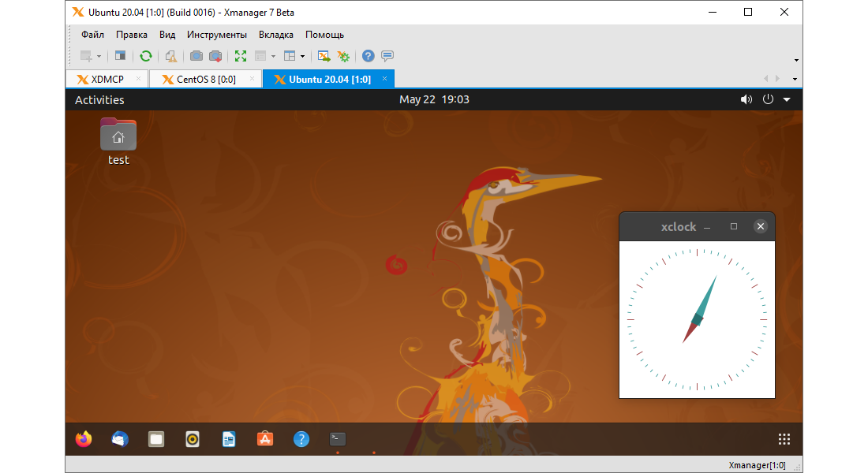Open the new session dropdown arrow
Image resolution: width=868 pixels, height=473 pixels.
[99, 57]
